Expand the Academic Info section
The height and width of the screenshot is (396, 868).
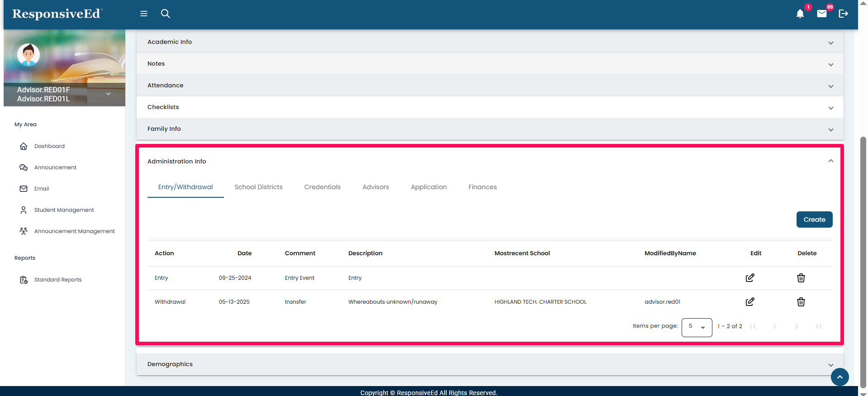tap(830, 43)
